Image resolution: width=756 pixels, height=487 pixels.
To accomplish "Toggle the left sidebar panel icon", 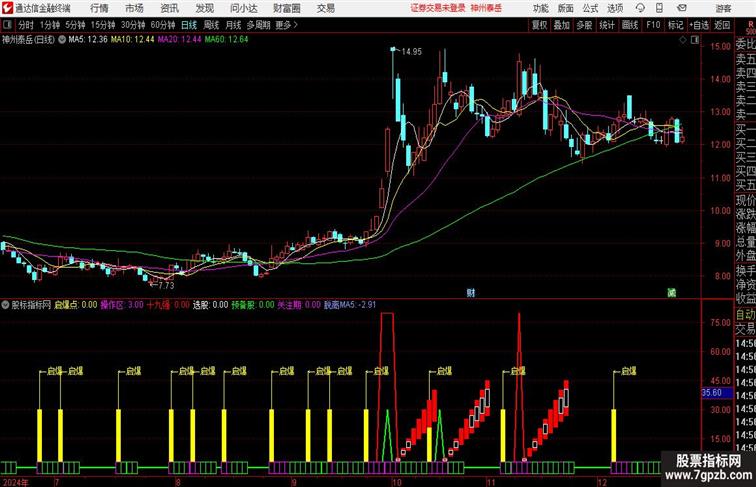I will click(7, 25).
